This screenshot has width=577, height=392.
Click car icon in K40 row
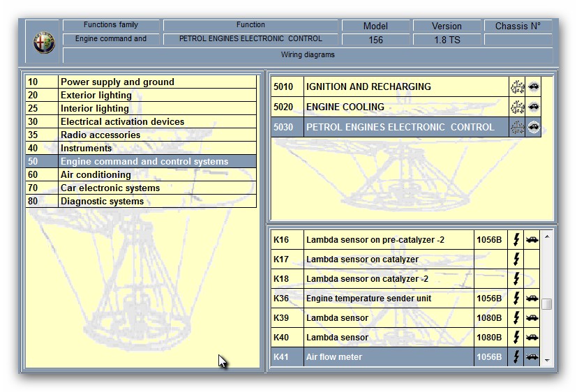pos(532,338)
